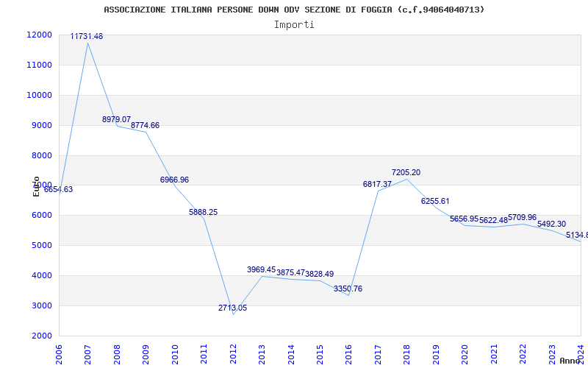The width and height of the screenshot is (588, 368).
Task: Click the 3828.49 data label
Action: click(x=320, y=274)
